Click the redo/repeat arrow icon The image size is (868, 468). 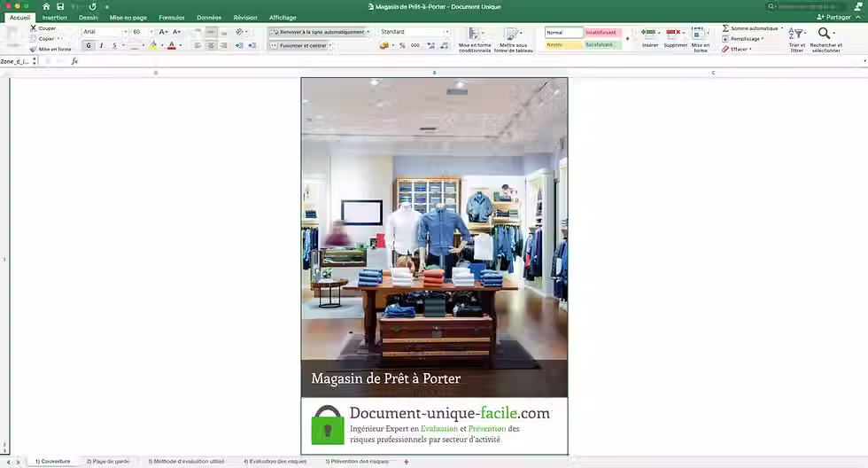point(92,6)
